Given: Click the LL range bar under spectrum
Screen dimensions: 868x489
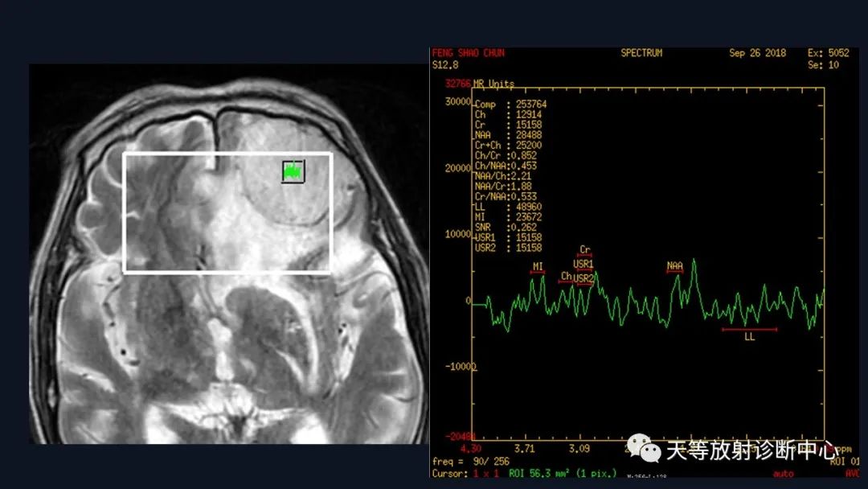Looking at the screenshot, I should 750,330.
